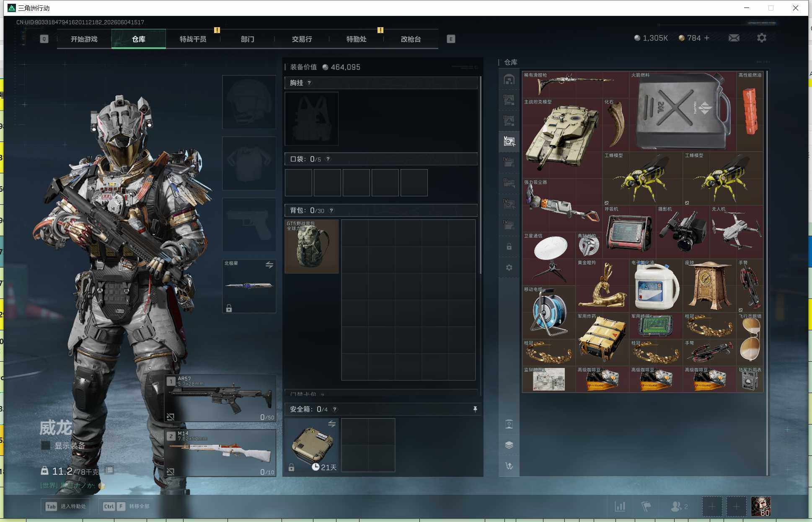Click the cart quick-sell icon

(x=509, y=466)
